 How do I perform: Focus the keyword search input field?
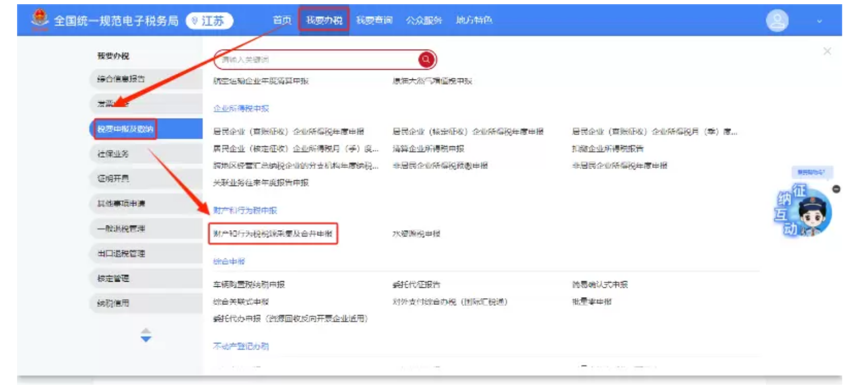click(x=316, y=59)
